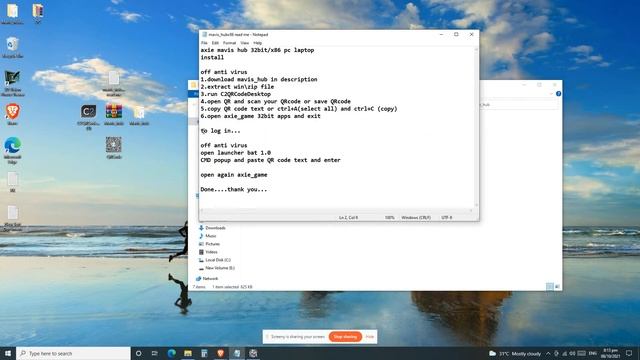Click Notepad vertical scrollbar

(x=476, y=127)
